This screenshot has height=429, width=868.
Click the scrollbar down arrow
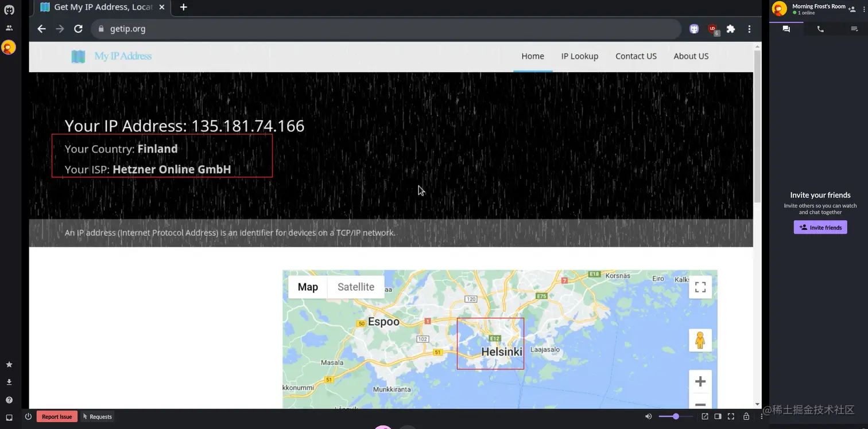[757, 404]
